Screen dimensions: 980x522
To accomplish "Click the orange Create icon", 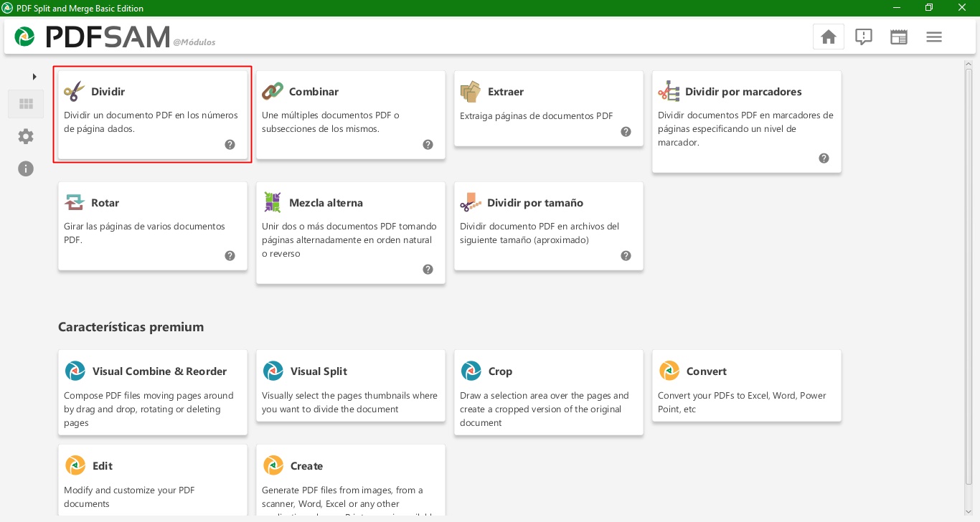I will pos(273,465).
